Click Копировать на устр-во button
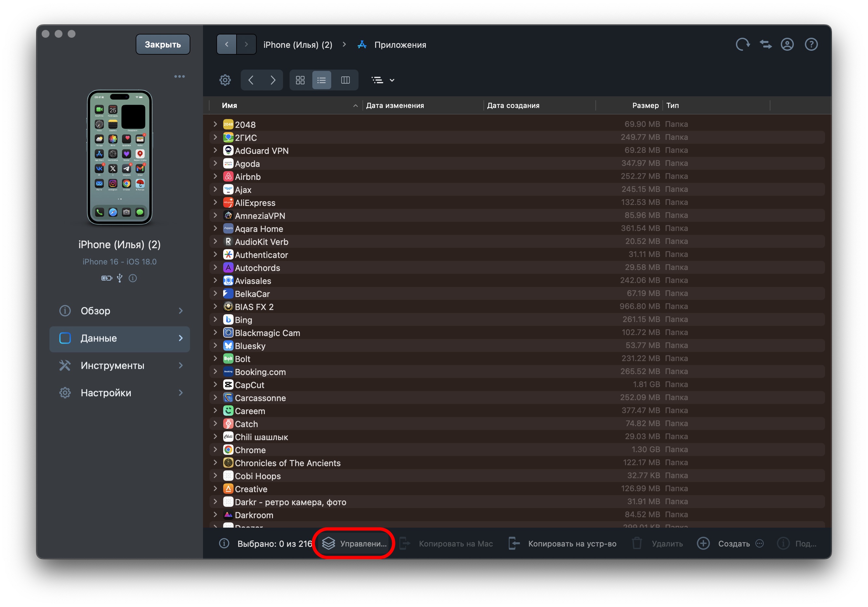This screenshot has height=607, width=868. (x=562, y=544)
